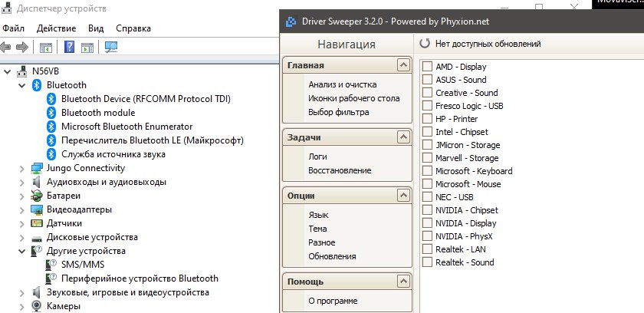Open the Логи task
The height and width of the screenshot is (313, 644).
coord(318,156)
